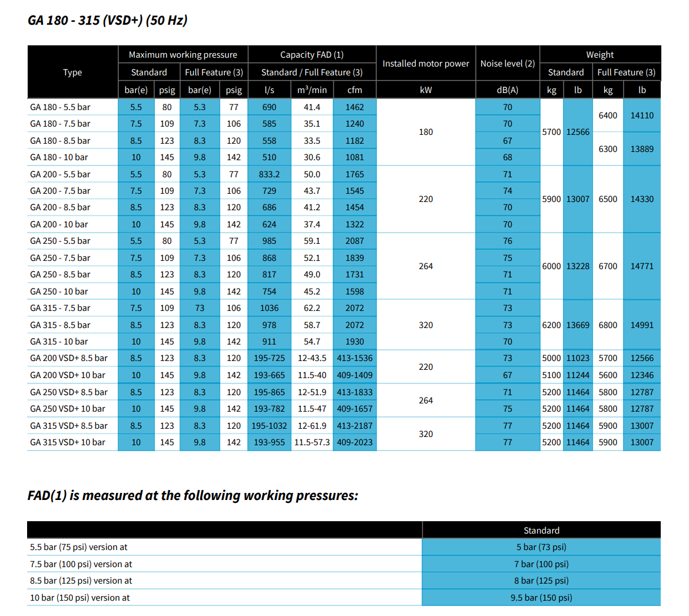Select the Installed motor power column header
Image resolution: width=689 pixels, height=616 pixels.
click(x=426, y=64)
